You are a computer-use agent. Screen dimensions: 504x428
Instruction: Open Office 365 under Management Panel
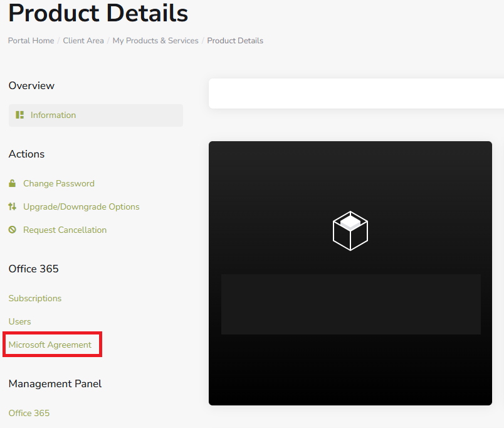pos(29,413)
